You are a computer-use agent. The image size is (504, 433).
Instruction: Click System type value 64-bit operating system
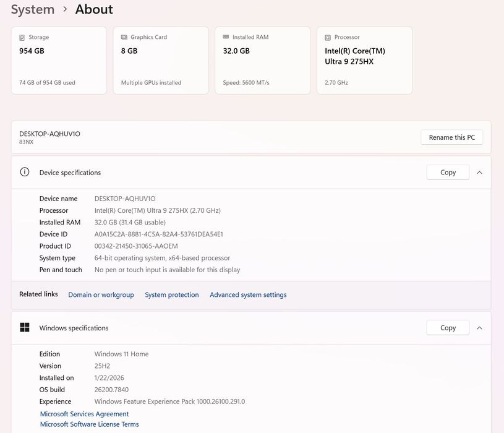pos(162,258)
